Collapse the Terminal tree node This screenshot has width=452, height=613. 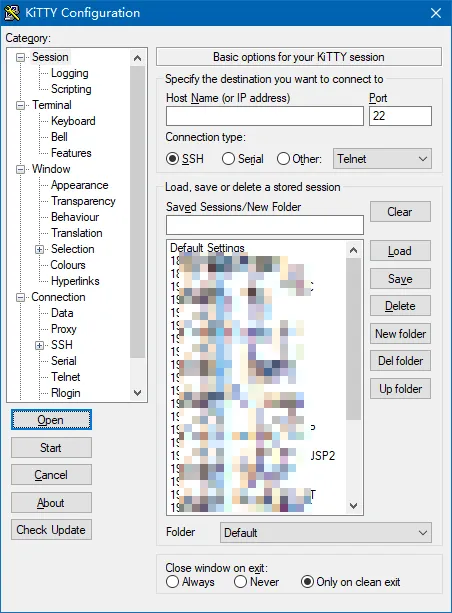coord(20,106)
